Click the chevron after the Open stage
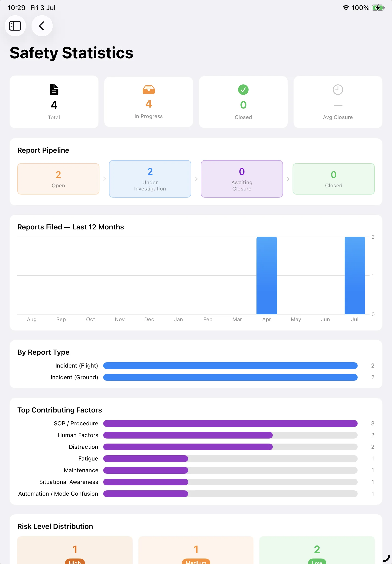This screenshot has width=392, height=564. point(104,179)
